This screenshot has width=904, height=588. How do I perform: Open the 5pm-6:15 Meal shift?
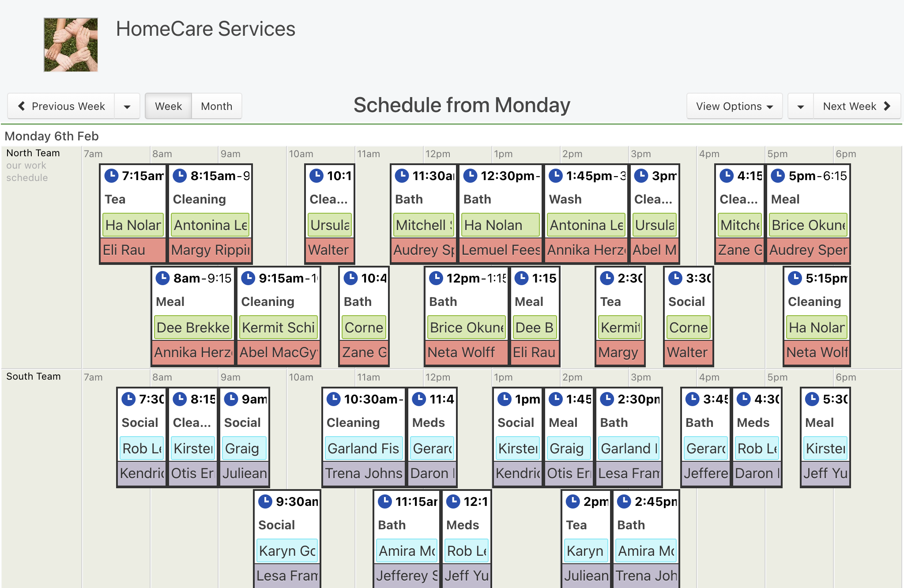(x=808, y=214)
